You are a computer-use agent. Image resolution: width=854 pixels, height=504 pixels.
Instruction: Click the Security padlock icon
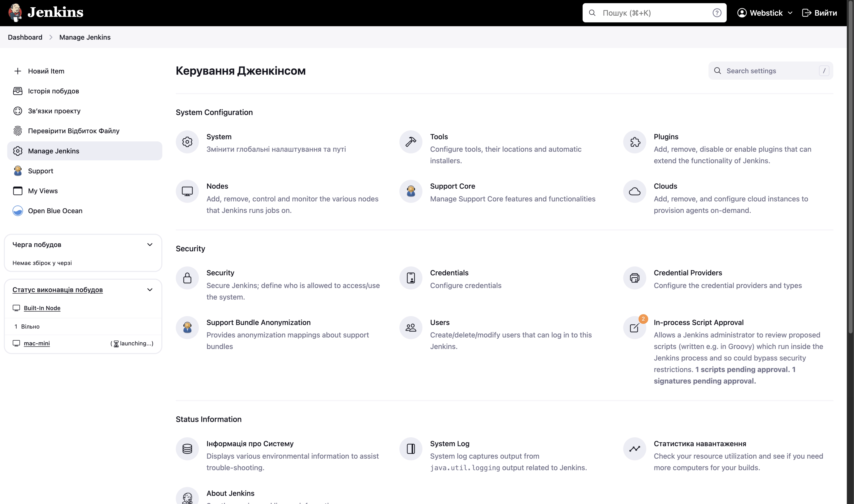187,278
